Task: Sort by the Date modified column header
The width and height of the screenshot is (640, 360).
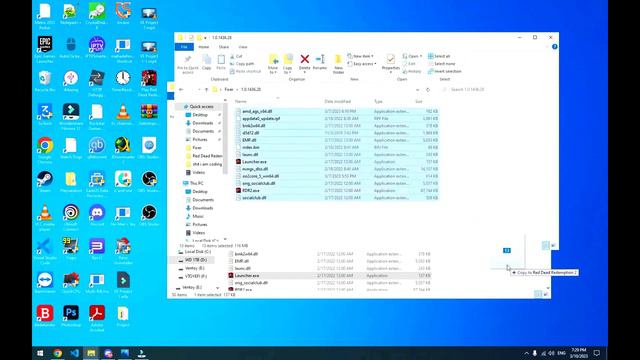Action: 338,101
